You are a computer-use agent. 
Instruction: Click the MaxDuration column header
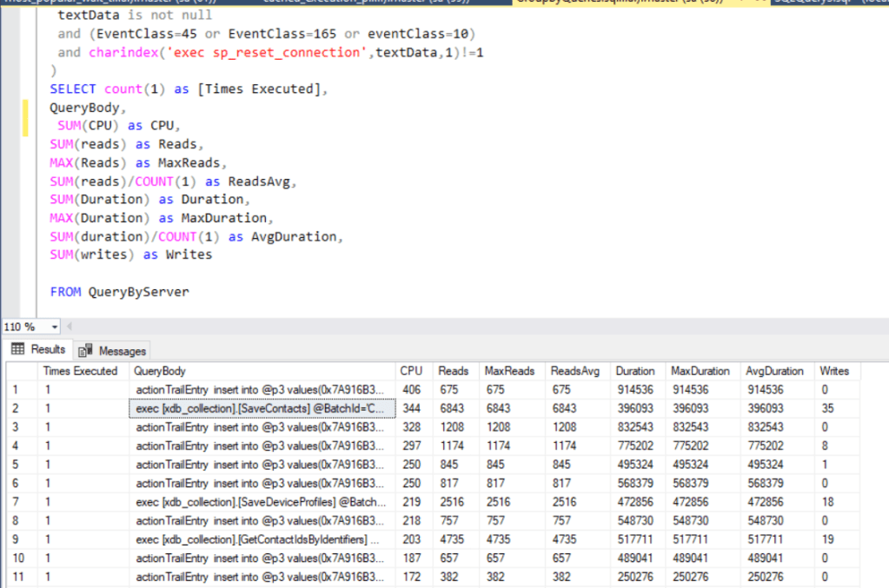coord(700,371)
